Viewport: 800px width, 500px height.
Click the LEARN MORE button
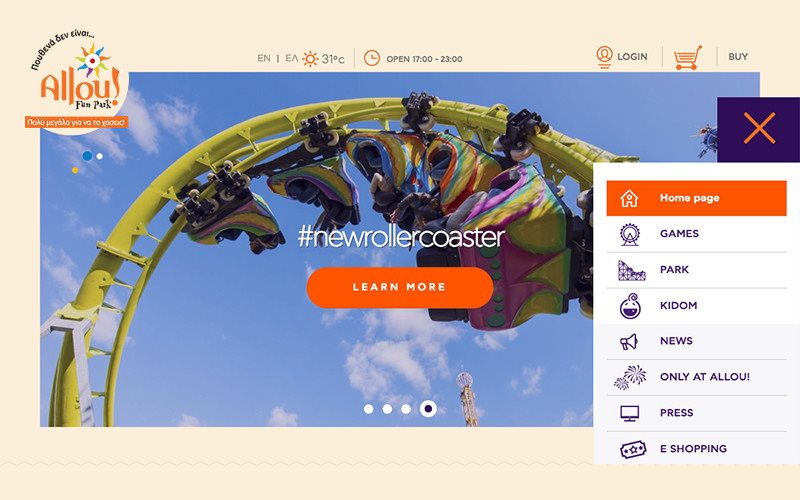[x=399, y=287]
